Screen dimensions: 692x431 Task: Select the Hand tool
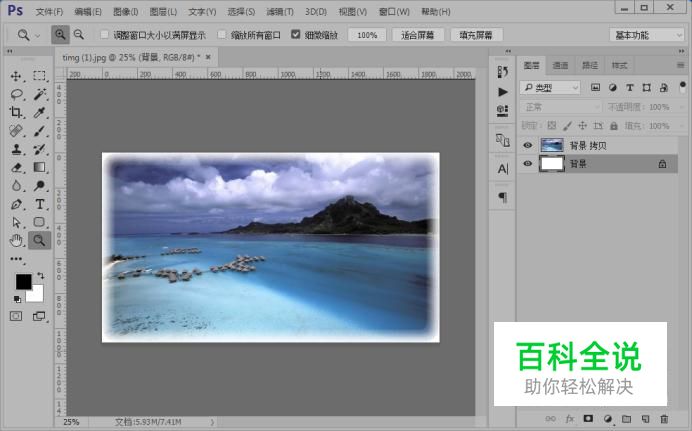(x=16, y=241)
